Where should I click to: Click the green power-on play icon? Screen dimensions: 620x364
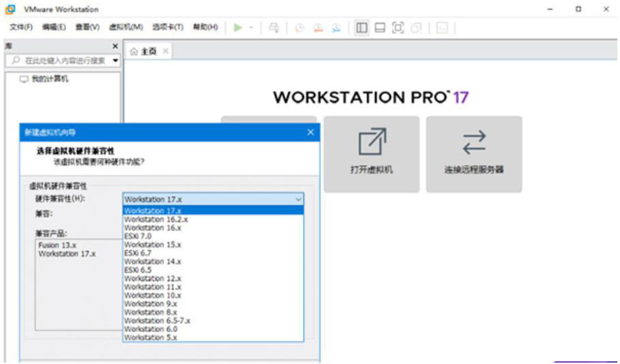pyautogui.click(x=237, y=28)
